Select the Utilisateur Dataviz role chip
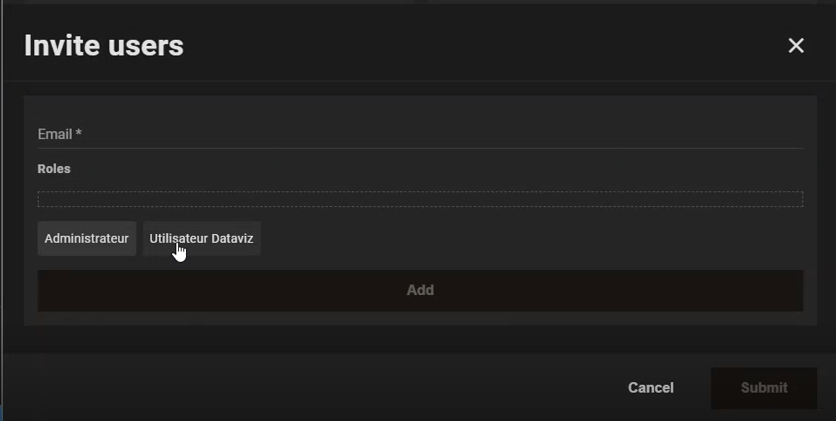Viewport: 836px width, 421px height. click(x=202, y=238)
